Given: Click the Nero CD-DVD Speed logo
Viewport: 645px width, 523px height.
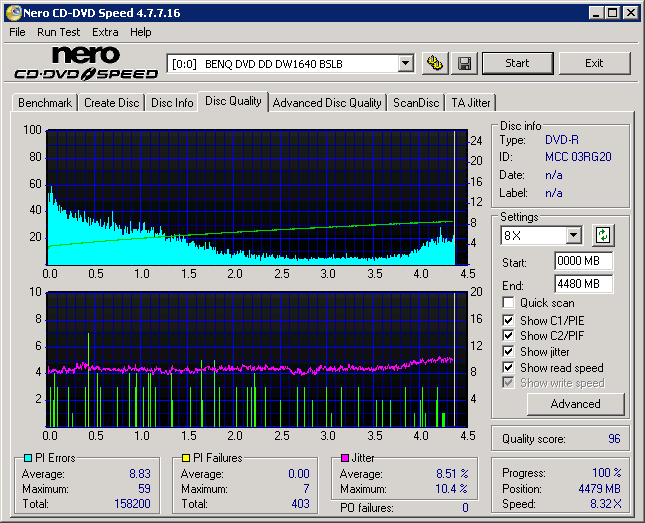Looking at the screenshot, I should [x=86, y=63].
